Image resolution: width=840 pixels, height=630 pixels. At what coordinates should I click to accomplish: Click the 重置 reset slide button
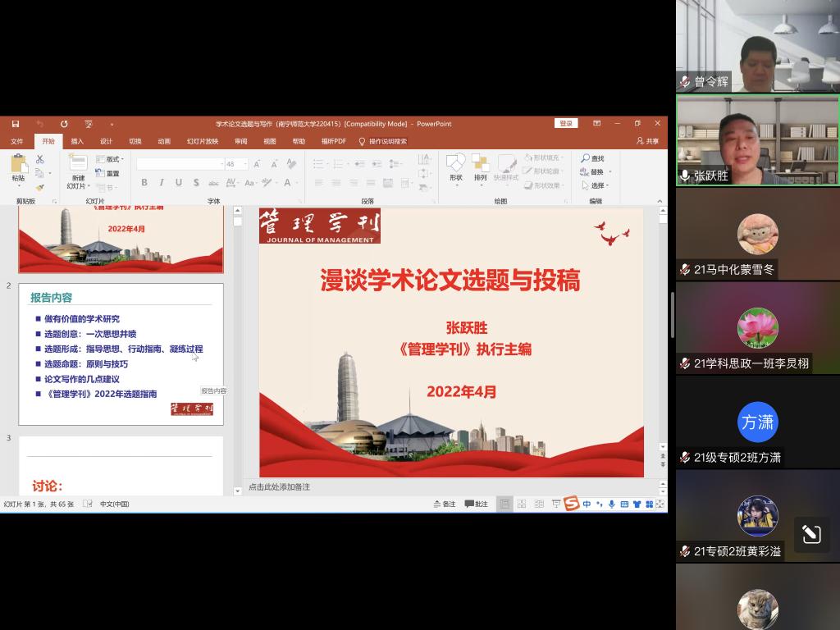(107, 173)
